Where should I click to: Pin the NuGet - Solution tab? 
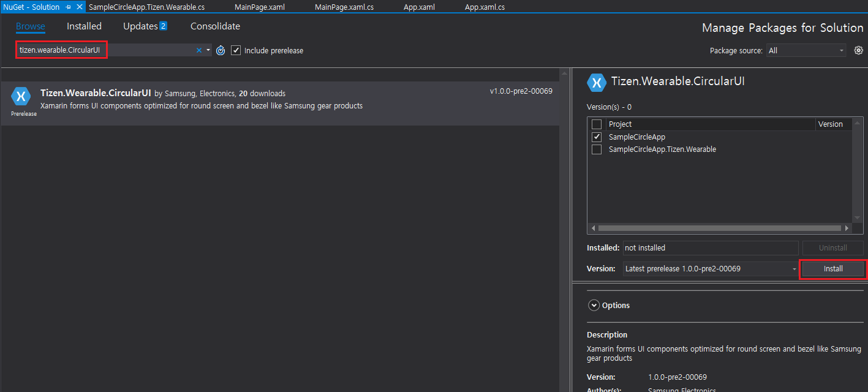[x=69, y=7]
